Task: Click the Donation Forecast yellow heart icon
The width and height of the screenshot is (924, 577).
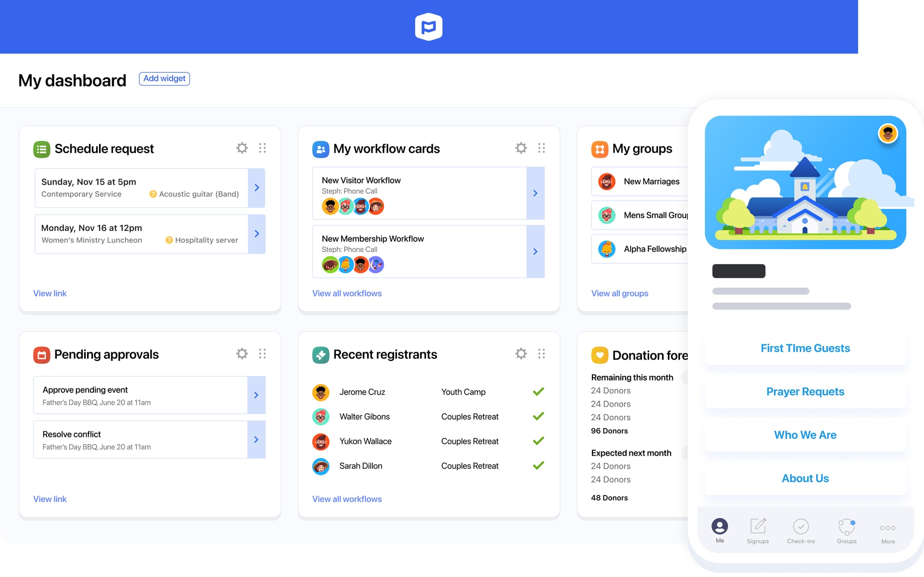Action: (599, 354)
